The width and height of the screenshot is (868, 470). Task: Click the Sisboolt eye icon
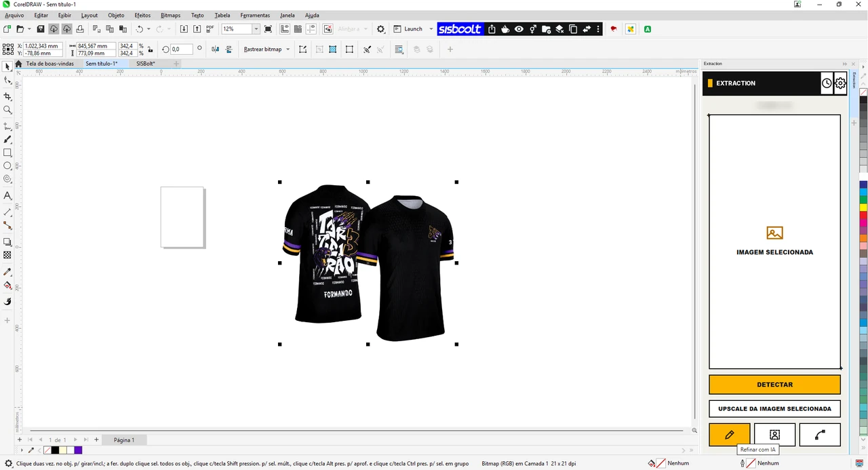click(519, 29)
